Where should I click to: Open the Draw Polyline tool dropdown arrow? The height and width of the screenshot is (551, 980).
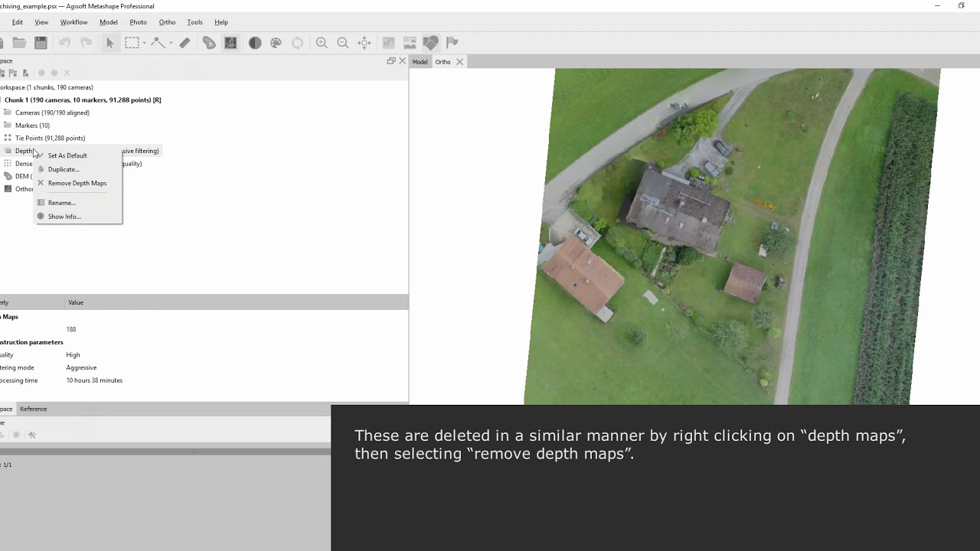click(170, 44)
